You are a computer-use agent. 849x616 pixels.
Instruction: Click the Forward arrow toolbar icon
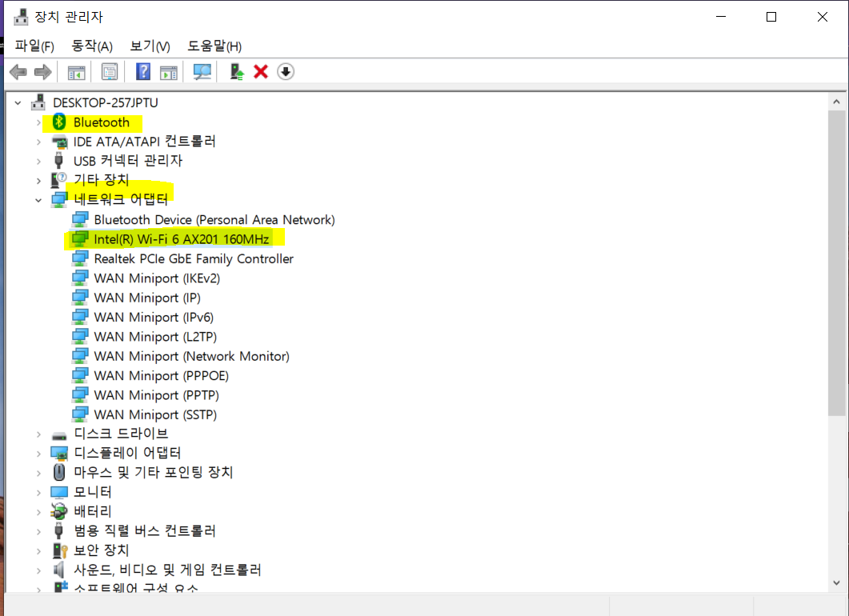(x=42, y=72)
